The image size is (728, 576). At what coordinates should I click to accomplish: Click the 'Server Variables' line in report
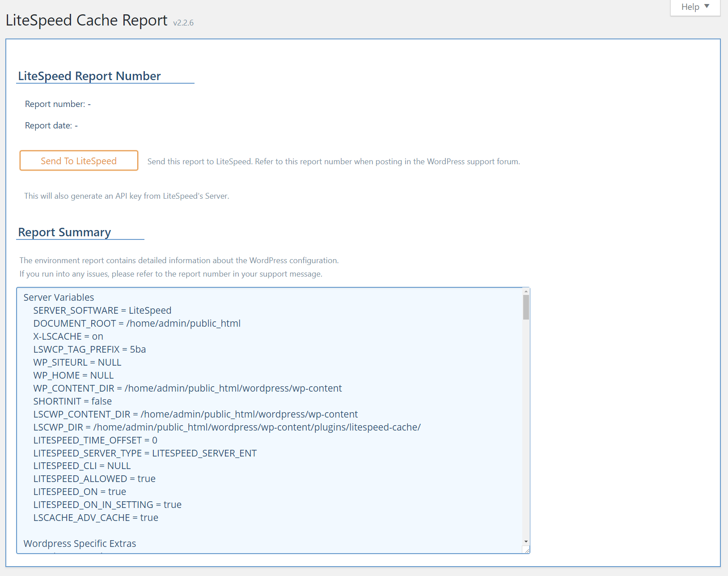tap(59, 298)
